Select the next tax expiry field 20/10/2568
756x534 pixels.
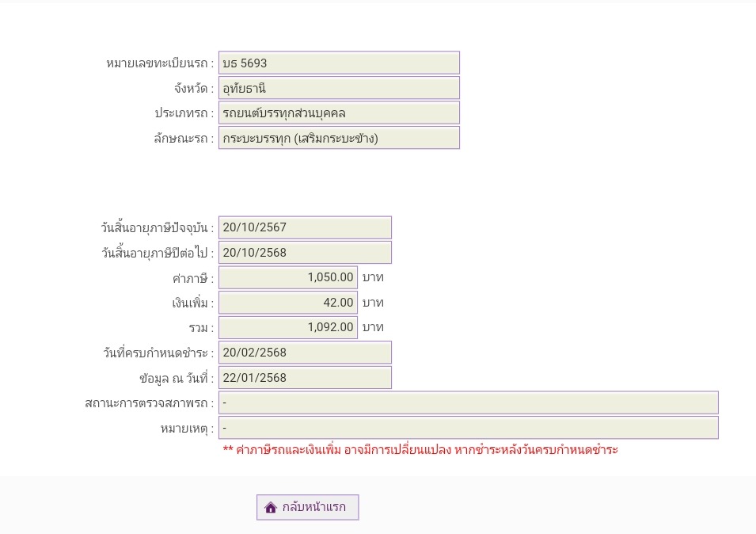(305, 252)
